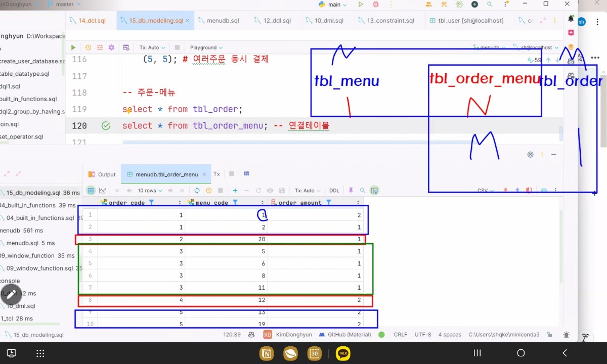This screenshot has width=607, height=364.
Task: Open the 12_ddl.sql tab
Action: [x=272, y=21]
